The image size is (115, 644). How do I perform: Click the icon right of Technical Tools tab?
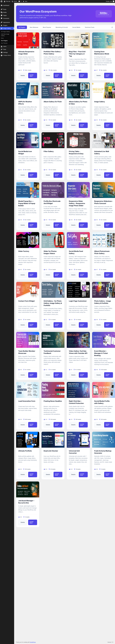tap(112, 27)
